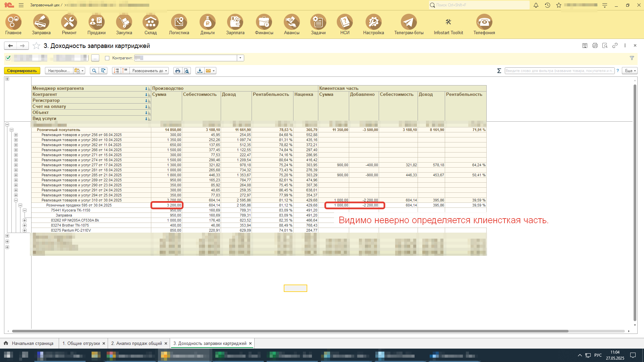This screenshot has width=644, height=362.
Task: Open the Windows Start button
Action: tap(8, 355)
